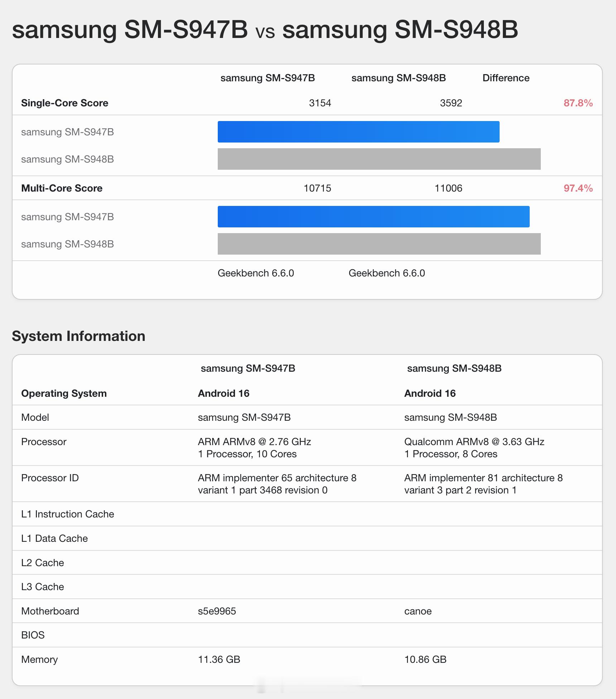Screen dimensions: 616x699
Task: Click "ARM ARMv8 @ 2.76 GHz" processor value
Action: (254, 442)
